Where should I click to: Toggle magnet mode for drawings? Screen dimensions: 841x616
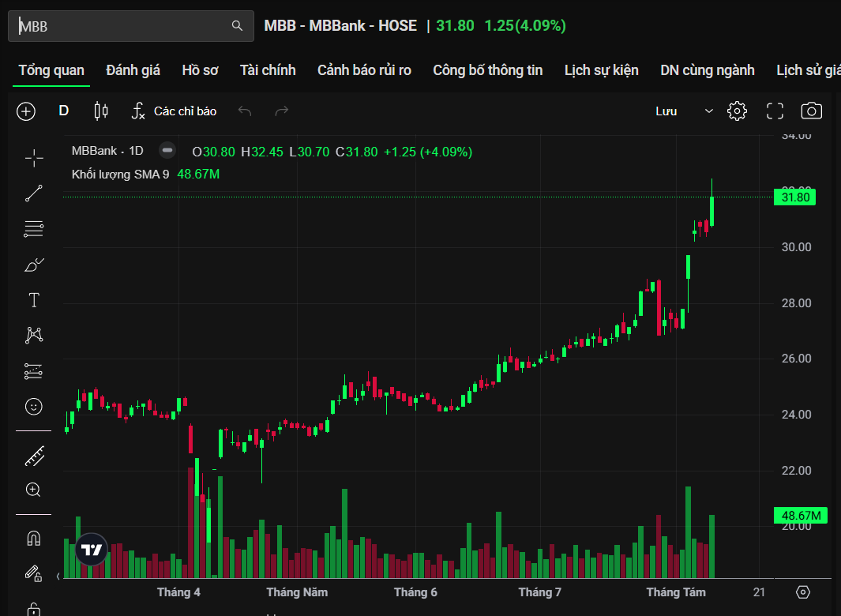(x=34, y=538)
